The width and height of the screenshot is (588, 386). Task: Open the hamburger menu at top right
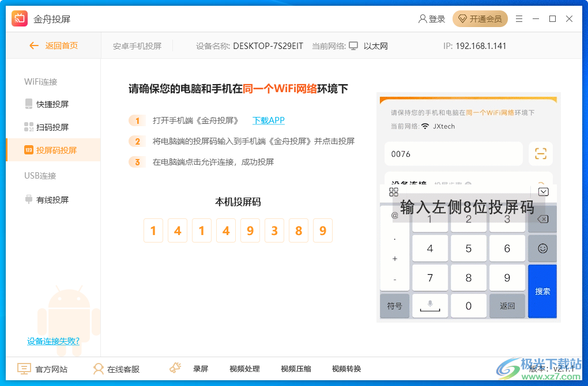[x=518, y=18]
